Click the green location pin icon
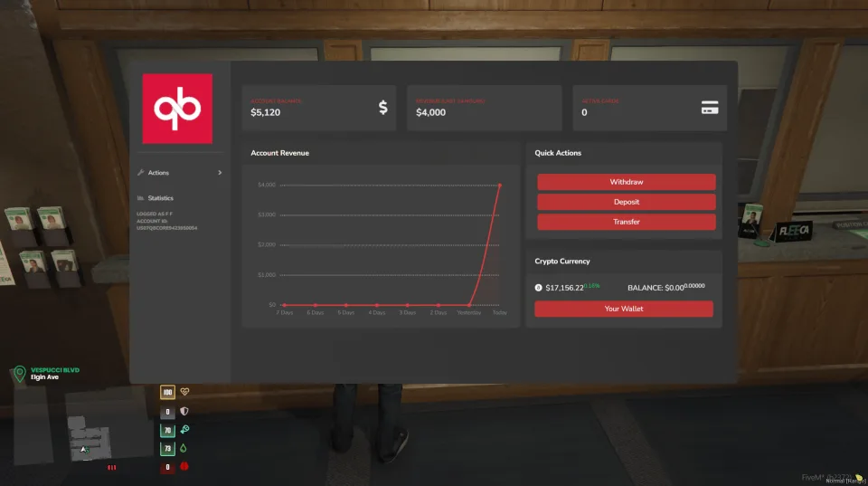The image size is (868, 486). 19,374
